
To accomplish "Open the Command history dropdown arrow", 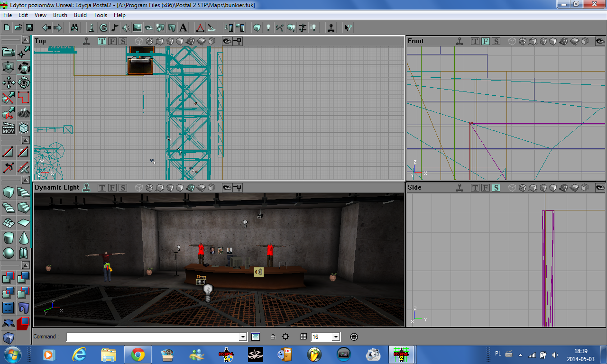I will coord(243,337).
